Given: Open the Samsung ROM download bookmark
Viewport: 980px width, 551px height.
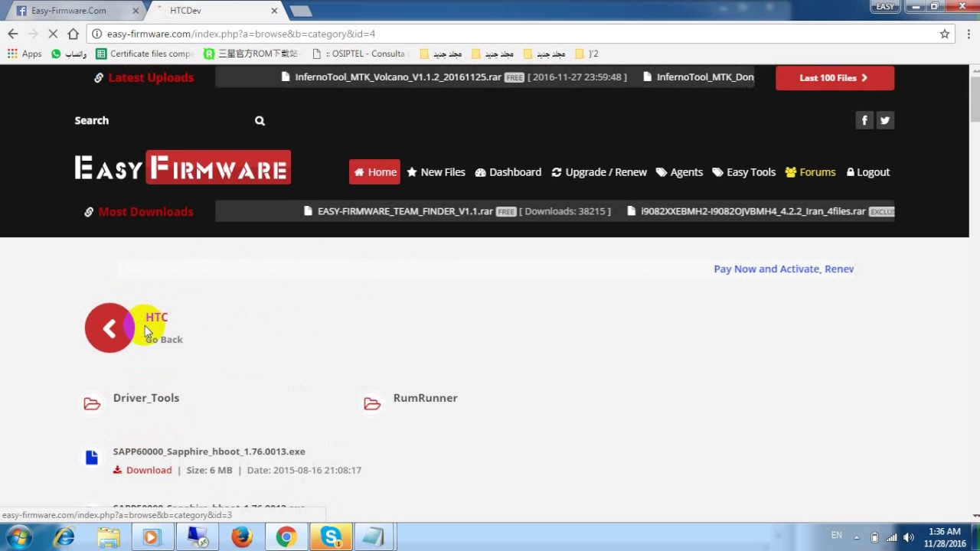Looking at the screenshot, I should tap(251, 54).
